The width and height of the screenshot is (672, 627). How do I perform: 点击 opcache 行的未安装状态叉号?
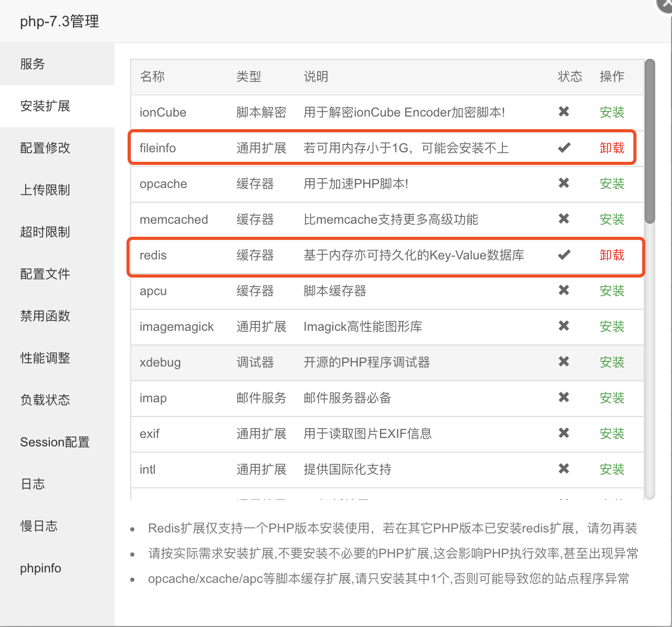(x=563, y=183)
